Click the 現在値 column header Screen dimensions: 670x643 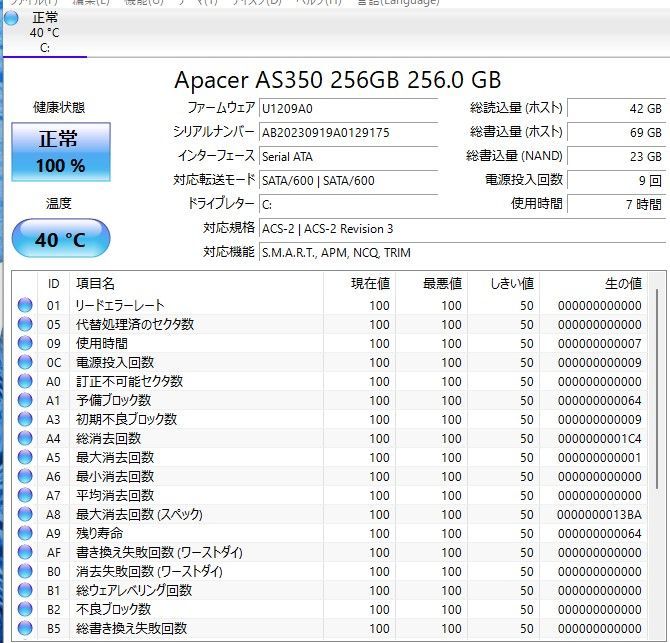pyautogui.click(x=359, y=283)
